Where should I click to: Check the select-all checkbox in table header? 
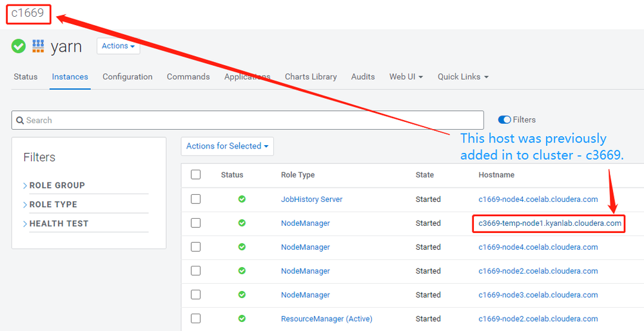point(196,175)
